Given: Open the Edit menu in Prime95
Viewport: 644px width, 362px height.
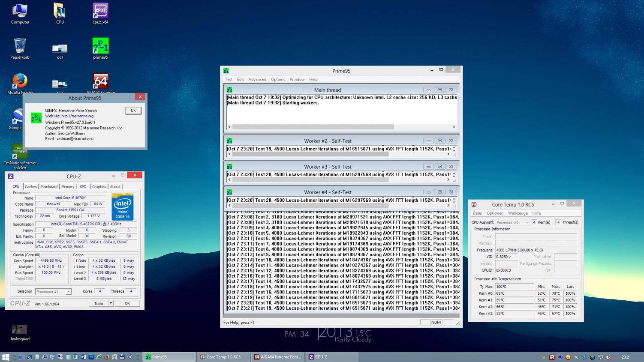Looking at the screenshot, I should (x=241, y=79).
